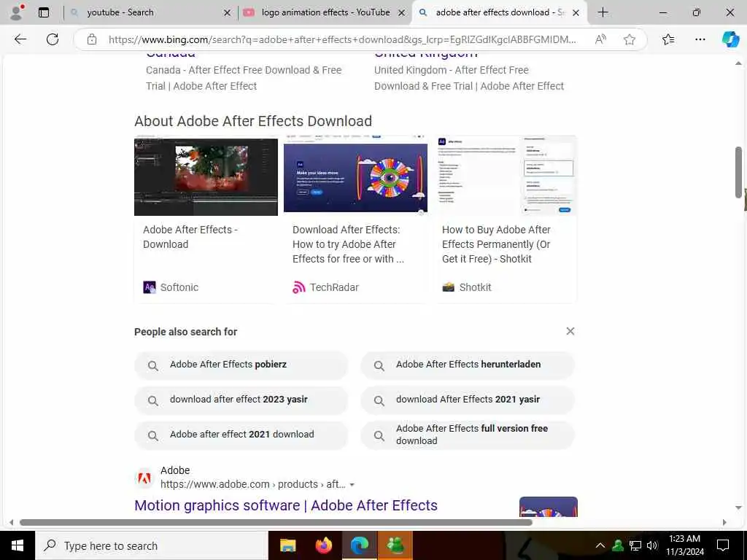Open the volume speaker tray icon
This screenshot has width=747, height=560.
point(652,545)
